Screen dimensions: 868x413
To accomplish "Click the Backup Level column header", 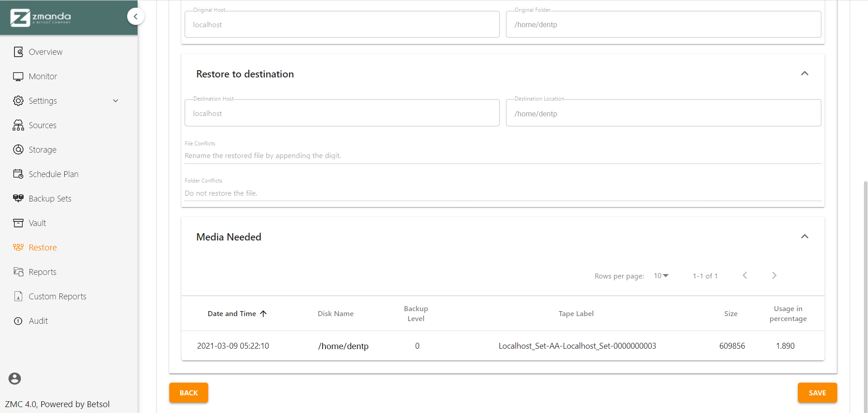I will [x=416, y=313].
